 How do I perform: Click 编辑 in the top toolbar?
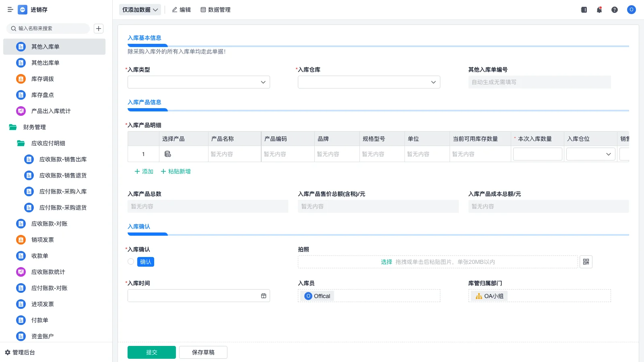coord(182,10)
